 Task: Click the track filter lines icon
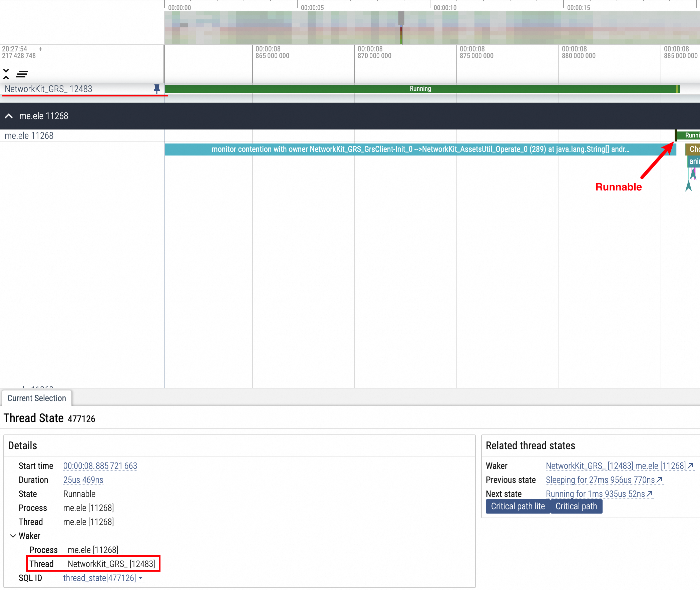click(22, 74)
